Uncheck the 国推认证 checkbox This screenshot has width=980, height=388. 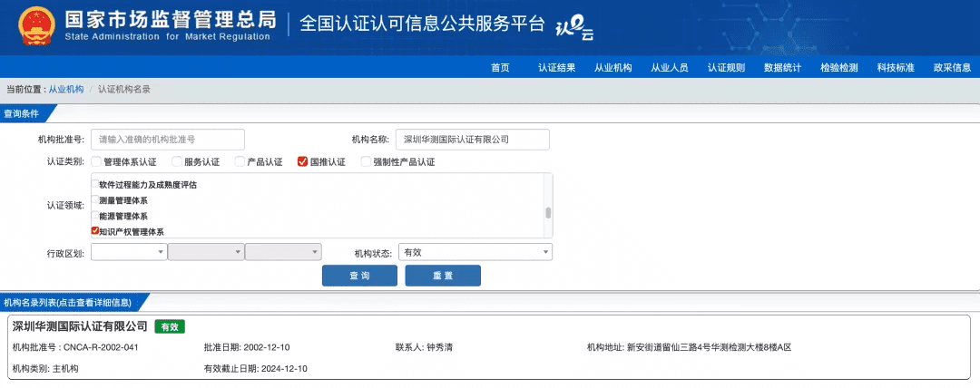(x=303, y=162)
